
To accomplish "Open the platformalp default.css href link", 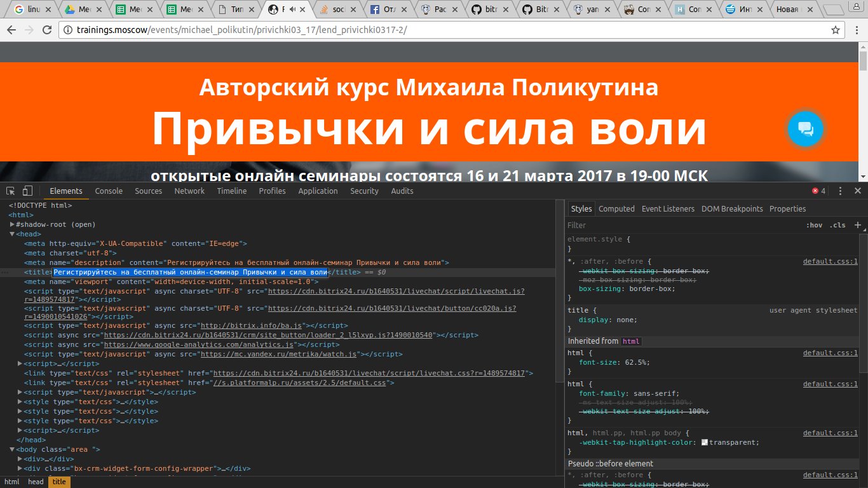I will point(299,383).
